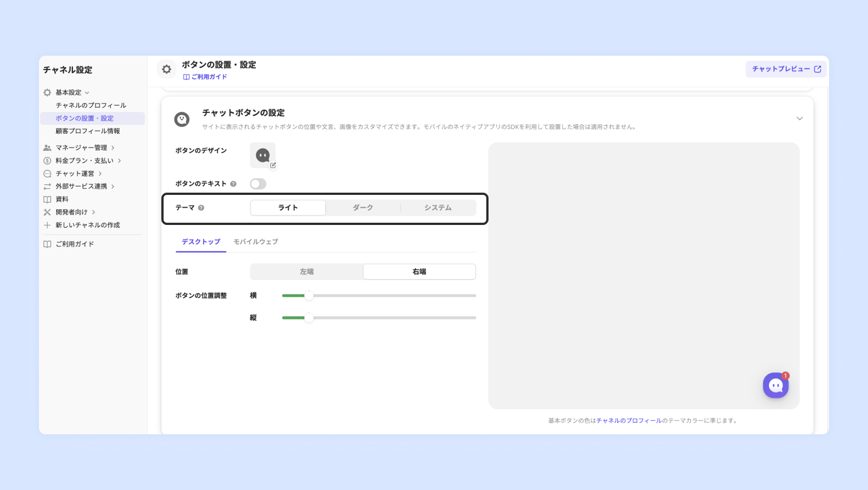Select the ライト theme option
The image size is (868, 490).
click(x=288, y=208)
